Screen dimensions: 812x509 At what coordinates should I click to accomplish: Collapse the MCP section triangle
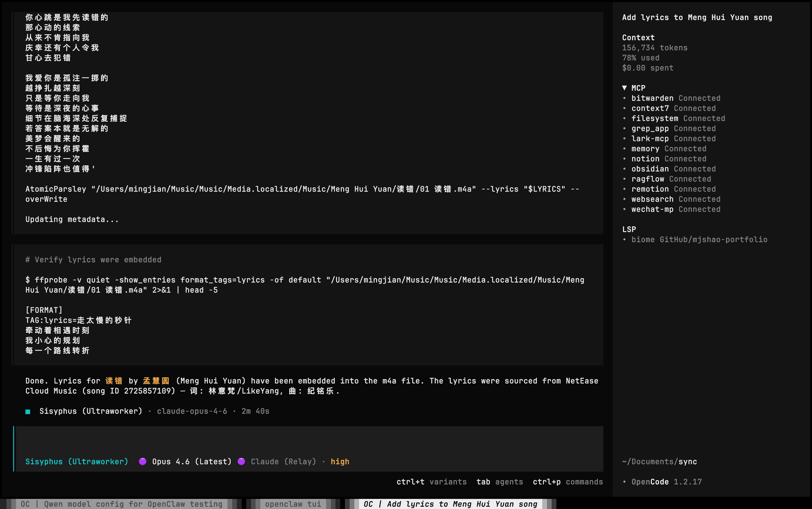(x=624, y=88)
